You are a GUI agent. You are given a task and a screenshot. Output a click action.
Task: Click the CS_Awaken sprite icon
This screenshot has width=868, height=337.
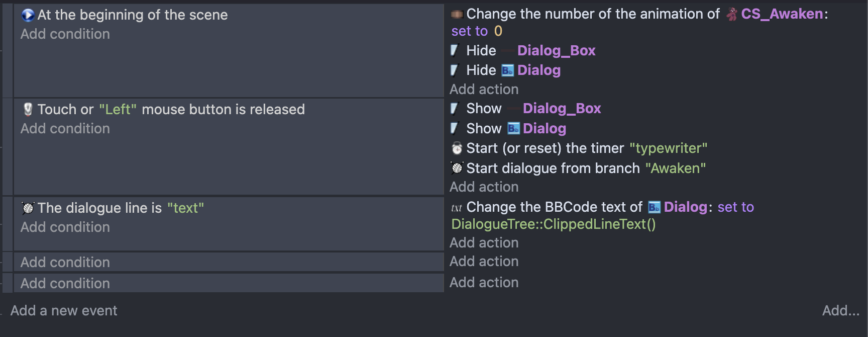(x=732, y=14)
